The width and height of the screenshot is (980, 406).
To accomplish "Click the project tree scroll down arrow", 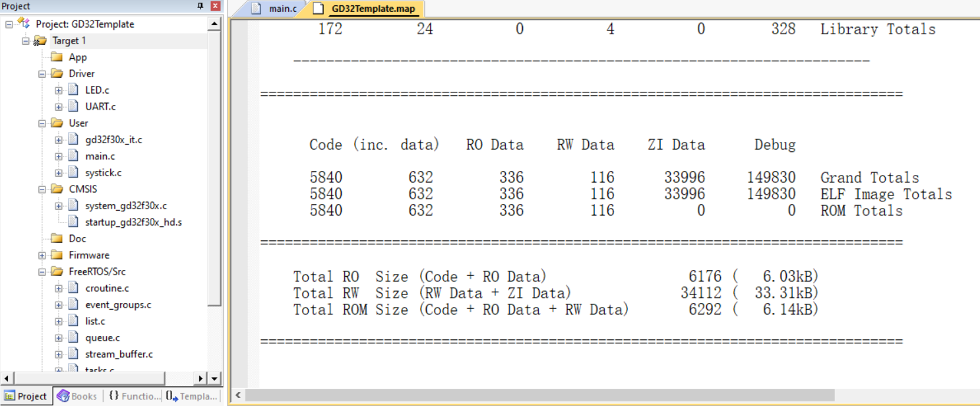I will click(x=214, y=378).
